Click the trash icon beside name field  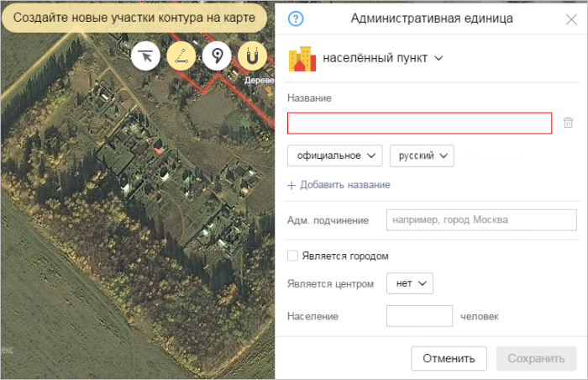pos(568,123)
